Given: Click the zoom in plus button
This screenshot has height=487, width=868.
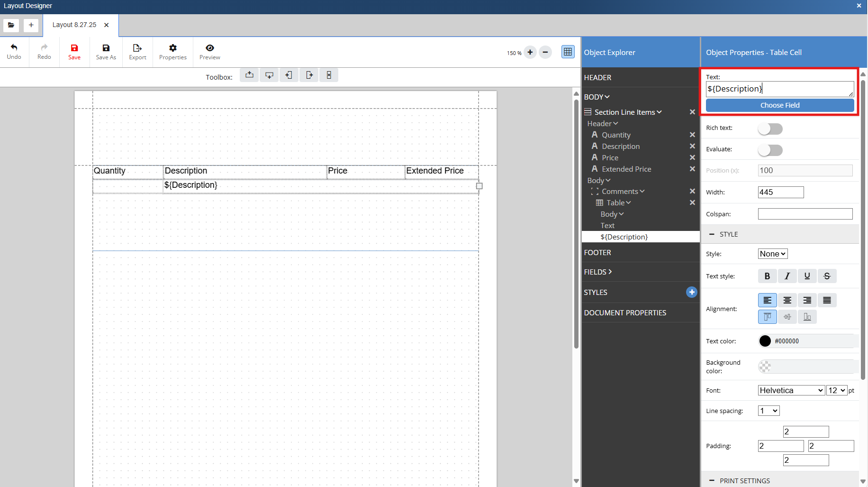Looking at the screenshot, I should (530, 52).
